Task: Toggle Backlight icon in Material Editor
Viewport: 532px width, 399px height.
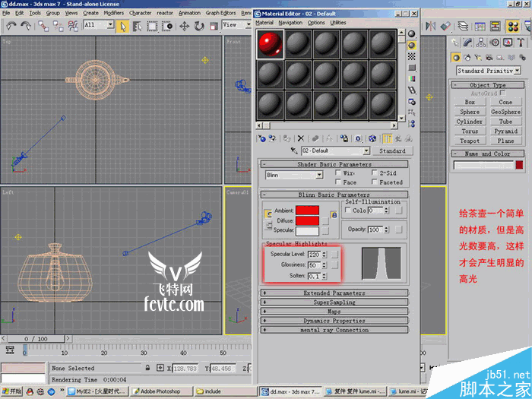Action: [412, 45]
